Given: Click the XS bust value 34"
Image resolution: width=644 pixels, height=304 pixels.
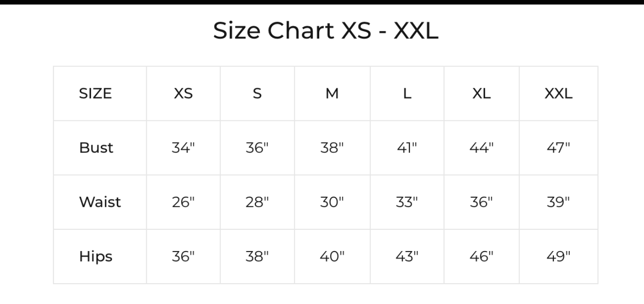Looking at the screenshot, I should click(x=183, y=148).
